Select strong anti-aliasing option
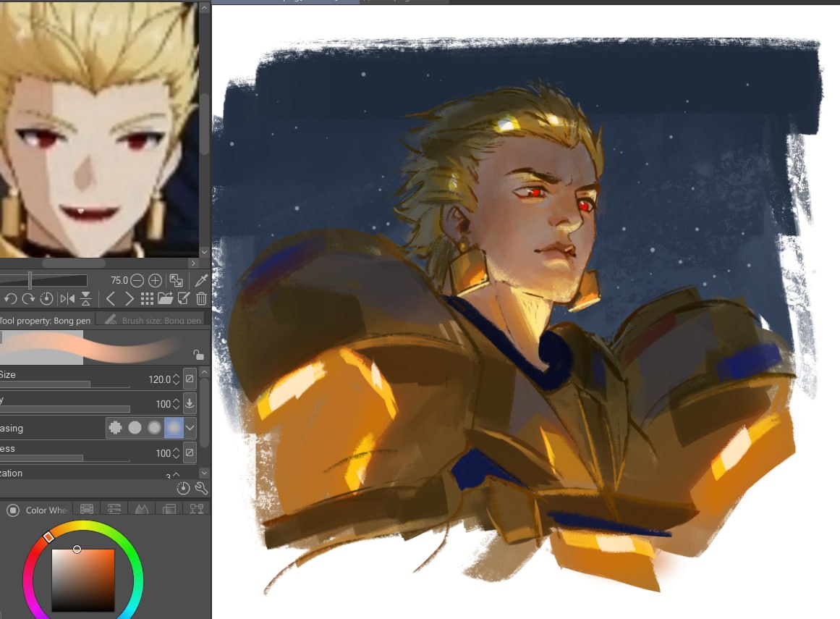This screenshot has height=619, width=840. click(173, 428)
